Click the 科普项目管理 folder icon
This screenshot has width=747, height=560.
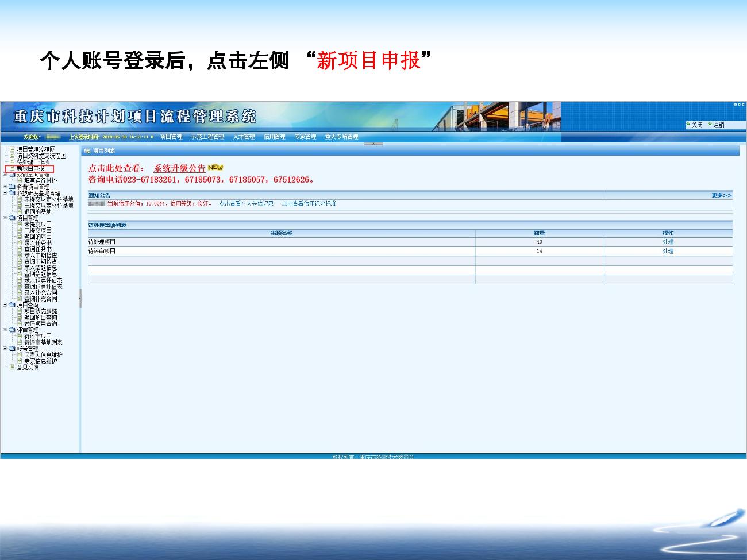click(x=12, y=187)
